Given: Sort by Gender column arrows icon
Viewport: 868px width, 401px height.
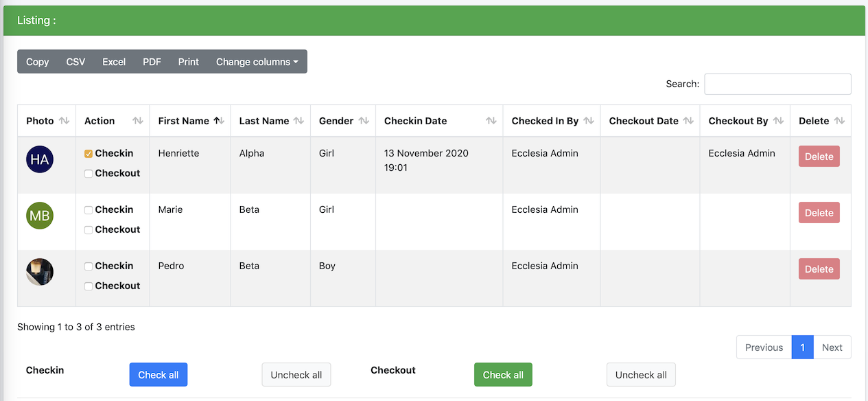Looking at the screenshot, I should click(364, 121).
